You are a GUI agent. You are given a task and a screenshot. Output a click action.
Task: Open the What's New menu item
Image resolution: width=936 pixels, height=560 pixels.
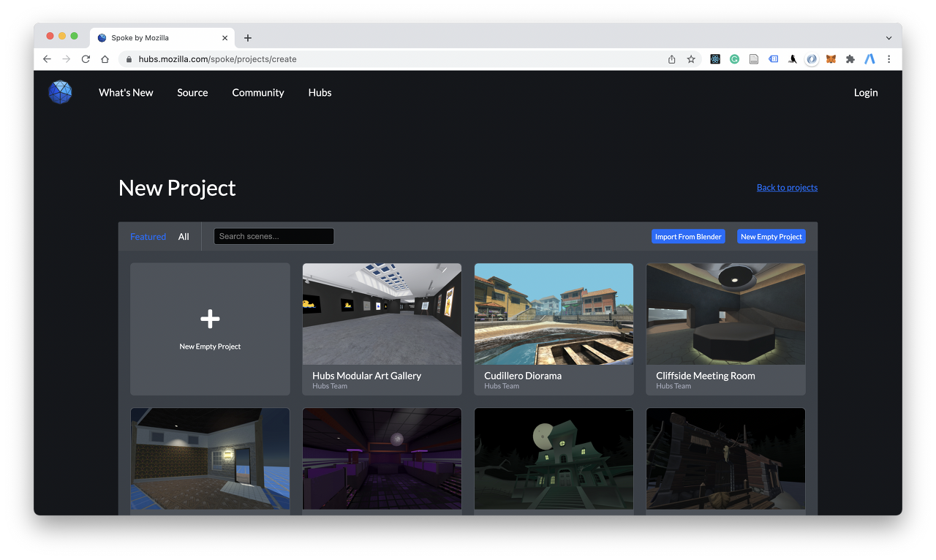pos(126,92)
